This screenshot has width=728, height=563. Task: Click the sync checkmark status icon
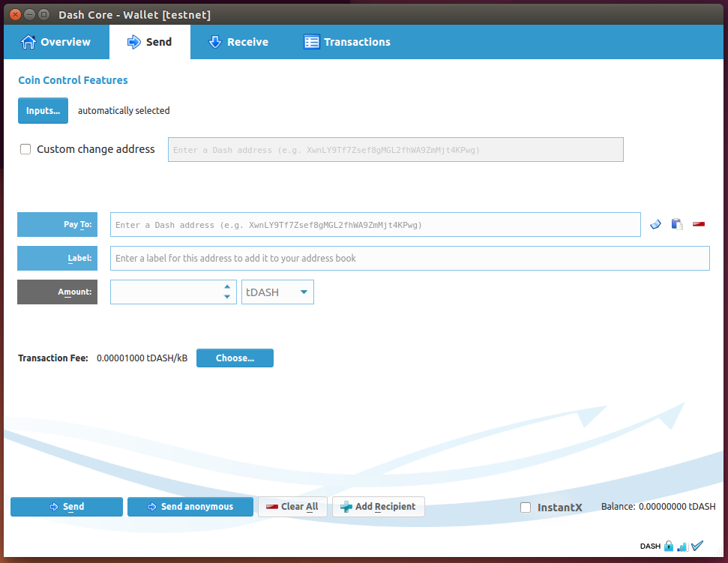click(x=697, y=546)
